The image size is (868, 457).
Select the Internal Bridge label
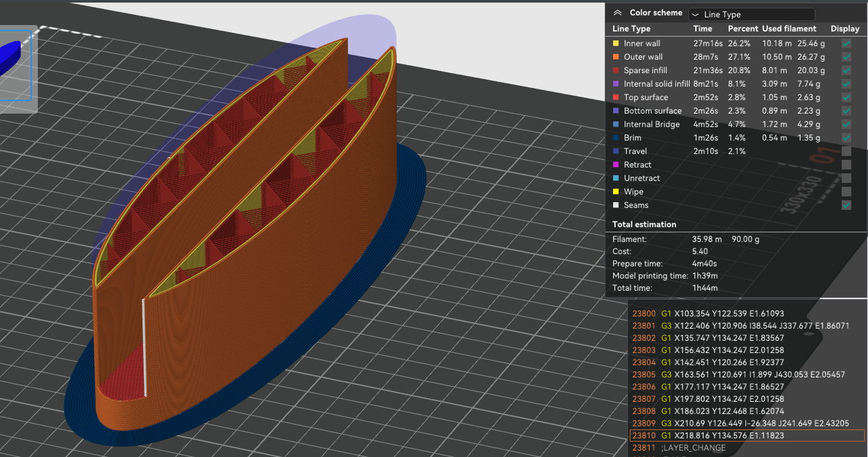click(652, 125)
